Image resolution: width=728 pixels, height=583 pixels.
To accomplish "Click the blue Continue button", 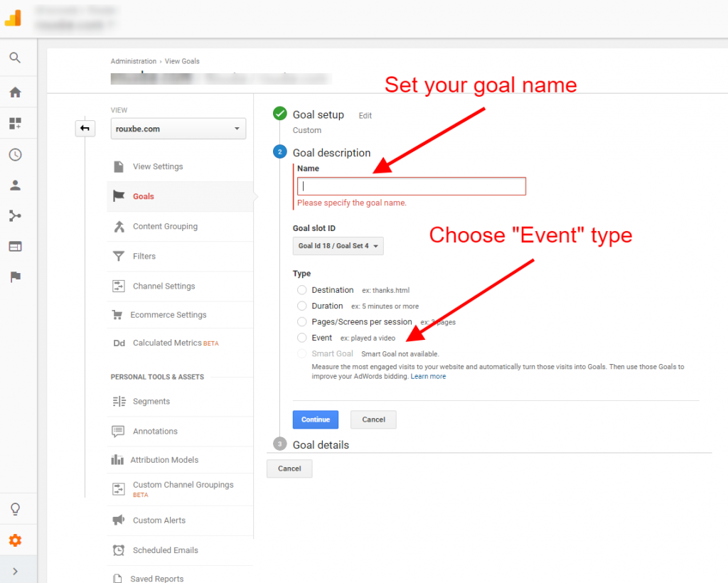I will pos(315,419).
